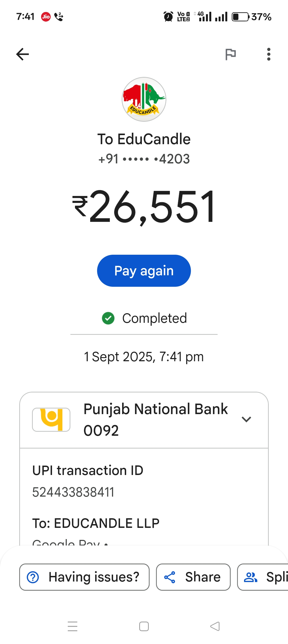
Task: Tap the Punjab National Bank logo
Action: [x=51, y=419]
